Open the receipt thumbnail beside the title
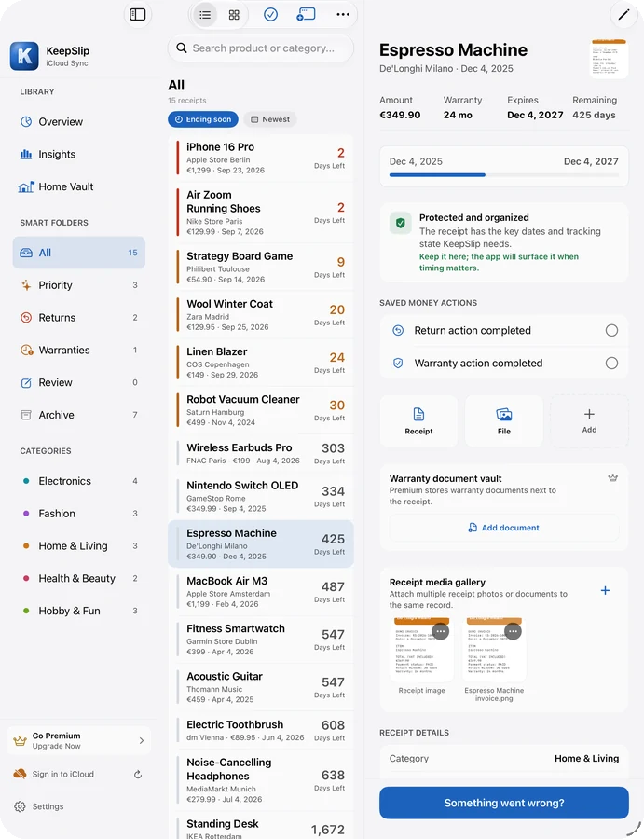Image resolution: width=644 pixels, height=839 pixels. 610,59
